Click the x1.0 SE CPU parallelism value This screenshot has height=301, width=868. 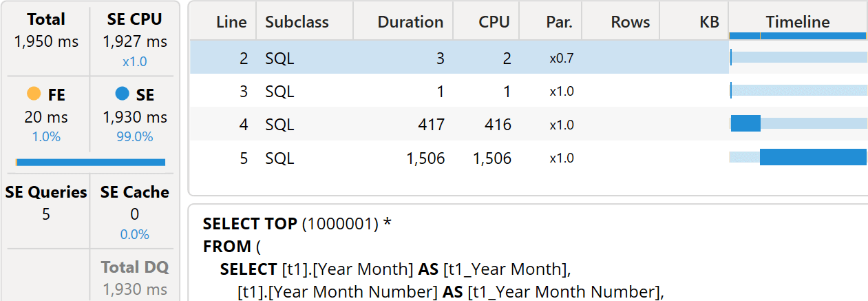pyautogui.click(x=134, y=61)
